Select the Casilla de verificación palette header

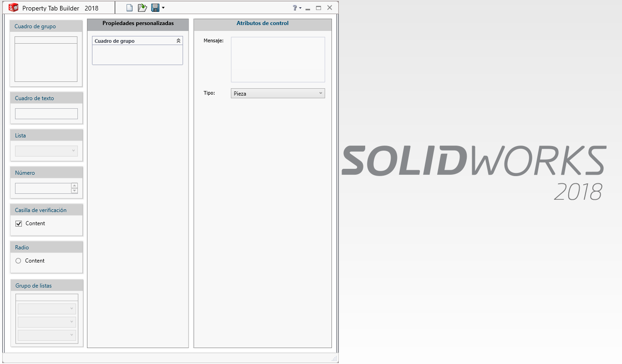click(46, 210)
